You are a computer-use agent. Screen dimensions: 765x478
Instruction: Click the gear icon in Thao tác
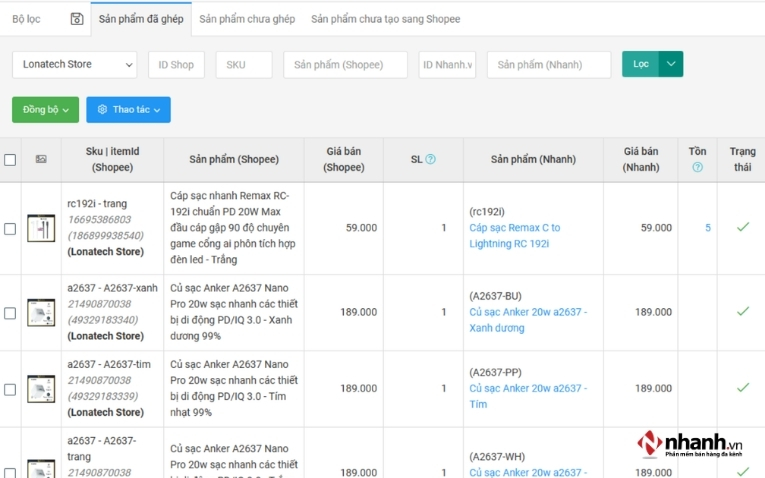[x=102, y=109]
